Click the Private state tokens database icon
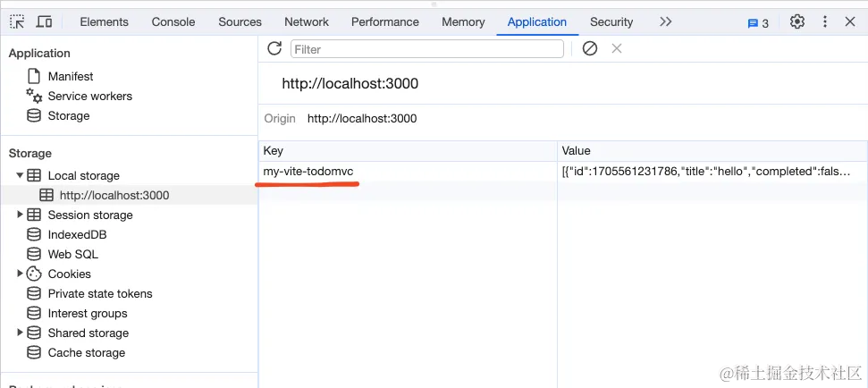This screenshot has width=868, height=388. click(x=34, y=293)
